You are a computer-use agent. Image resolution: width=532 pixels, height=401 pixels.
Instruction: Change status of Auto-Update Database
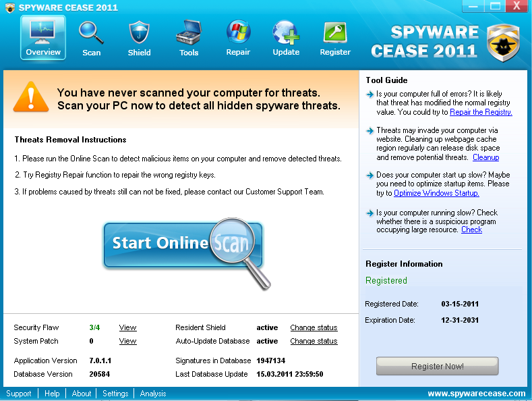[x=314, y=341]
